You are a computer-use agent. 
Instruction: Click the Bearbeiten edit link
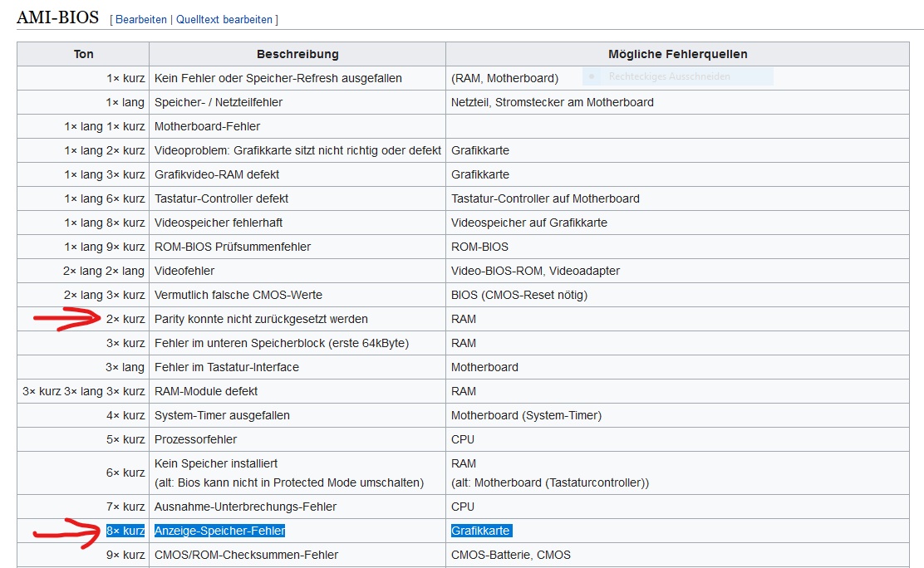click(x=140, y=19)
